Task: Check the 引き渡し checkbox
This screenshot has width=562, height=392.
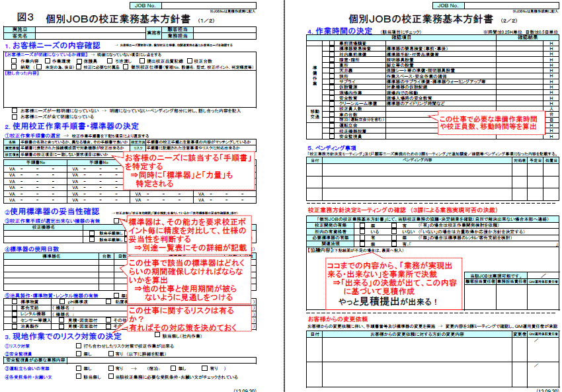Action: [x=110, y=61]
